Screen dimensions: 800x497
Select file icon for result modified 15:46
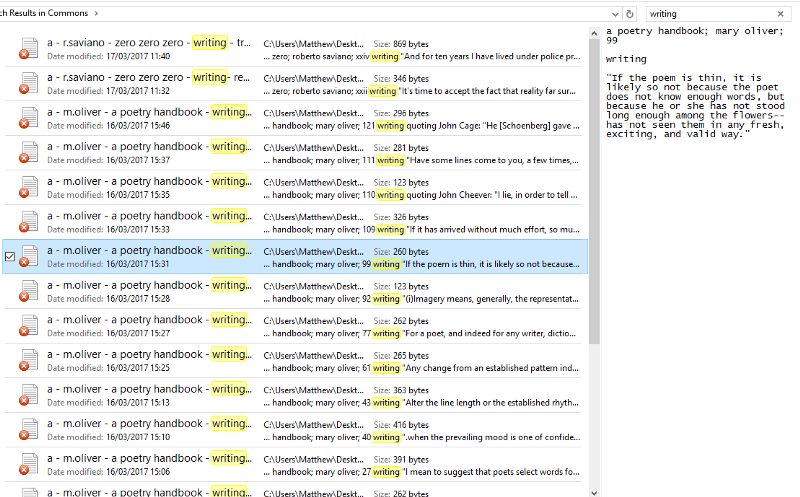[28, 119]
